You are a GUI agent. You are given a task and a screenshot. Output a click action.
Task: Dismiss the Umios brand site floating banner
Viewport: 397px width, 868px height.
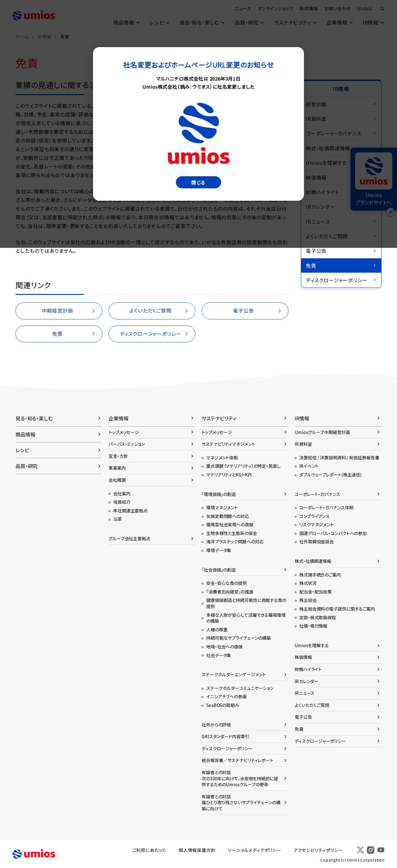390,212
